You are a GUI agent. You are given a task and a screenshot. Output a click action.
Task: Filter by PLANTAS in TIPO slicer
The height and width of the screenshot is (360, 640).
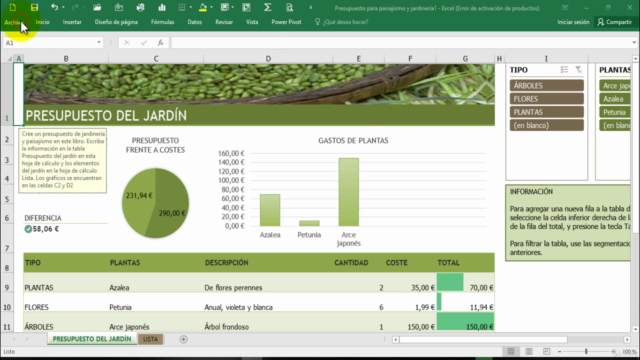(547, 112)
